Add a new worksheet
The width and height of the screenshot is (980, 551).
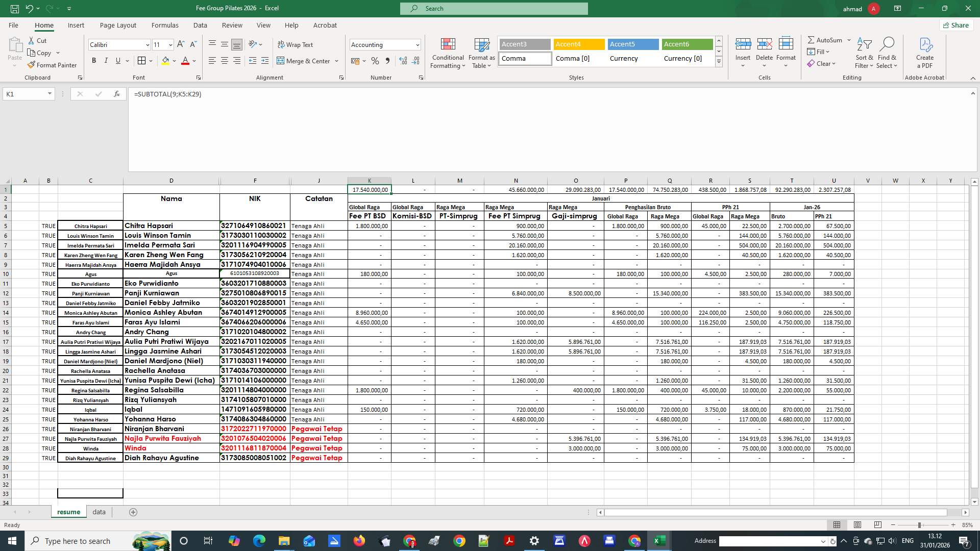[x=133, y=512]
